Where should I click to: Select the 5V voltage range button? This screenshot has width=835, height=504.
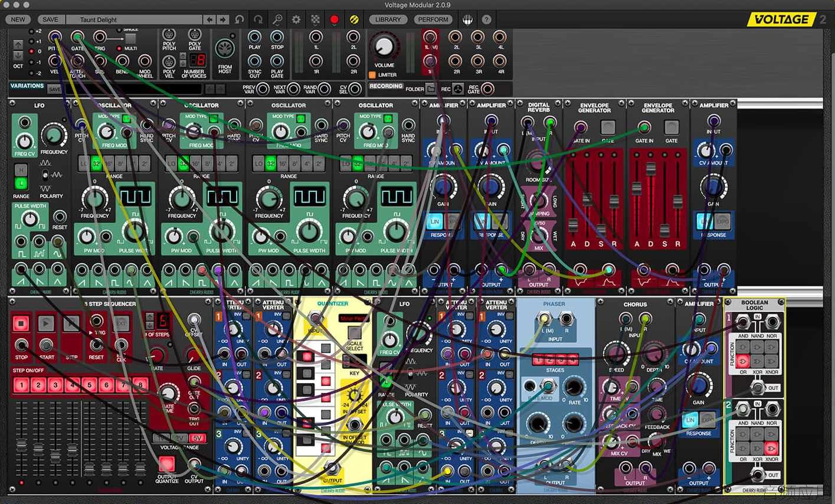197,438
